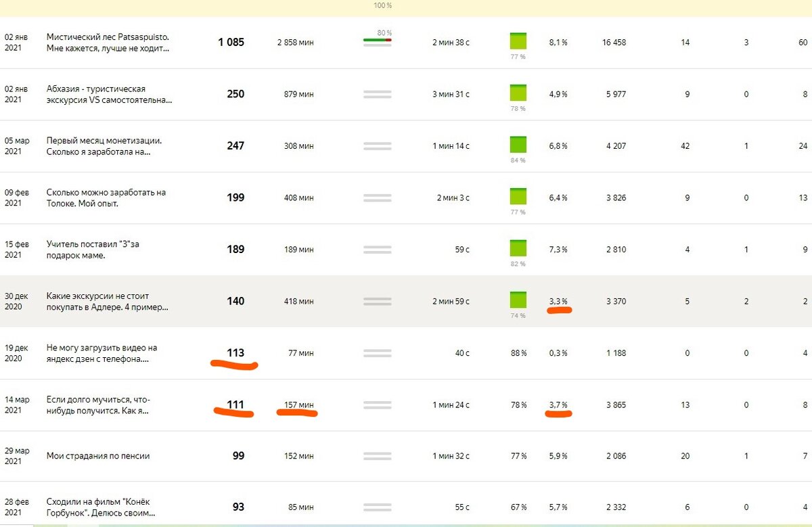
Task: Click green 84% read-through bar for monetization row
Action: pyautogui.click(x=518, y=144)
